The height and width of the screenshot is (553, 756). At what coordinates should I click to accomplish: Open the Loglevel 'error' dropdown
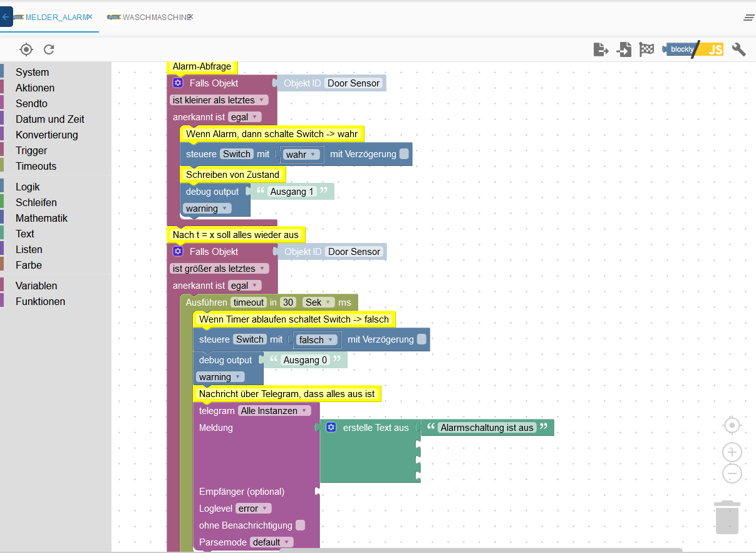[x=254, y=509]
